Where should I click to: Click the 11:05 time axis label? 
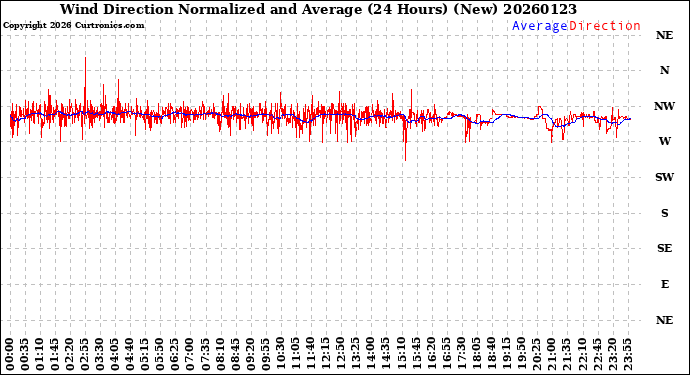pos(296,354)
